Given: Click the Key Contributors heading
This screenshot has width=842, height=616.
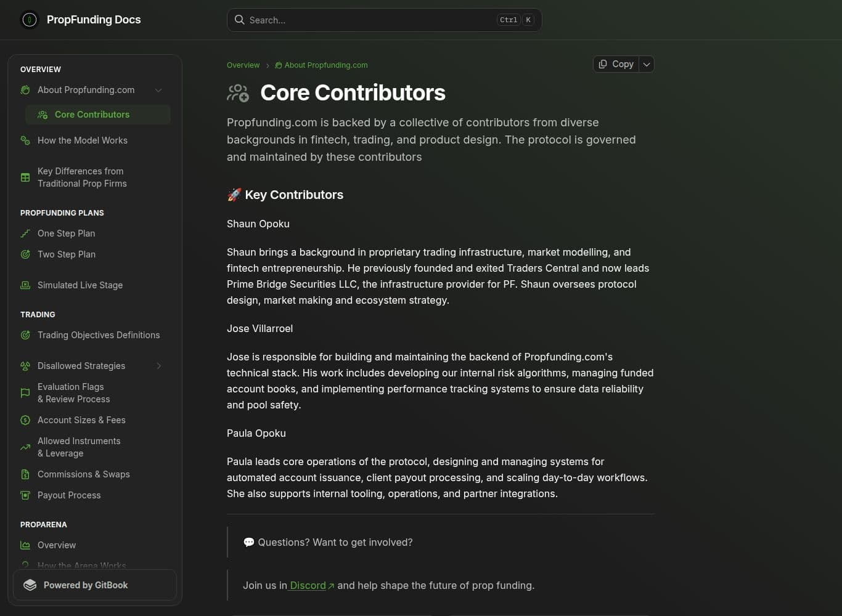Looking at the screenshot, I should coord(294,195).
